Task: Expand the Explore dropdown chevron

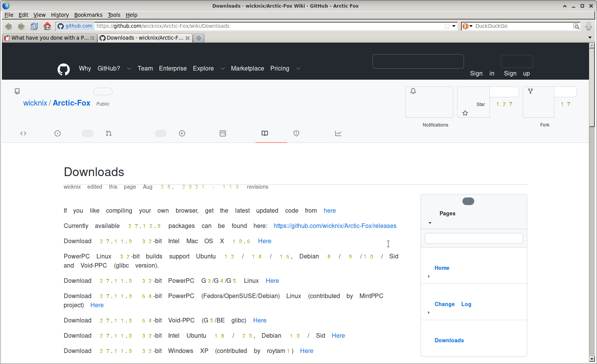Action: 223,69
